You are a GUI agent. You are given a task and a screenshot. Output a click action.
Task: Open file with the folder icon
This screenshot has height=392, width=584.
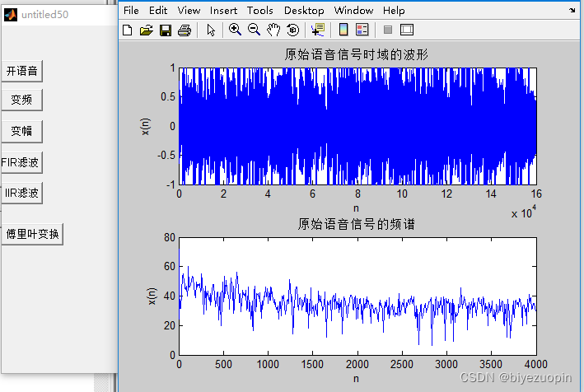(147, 30)
